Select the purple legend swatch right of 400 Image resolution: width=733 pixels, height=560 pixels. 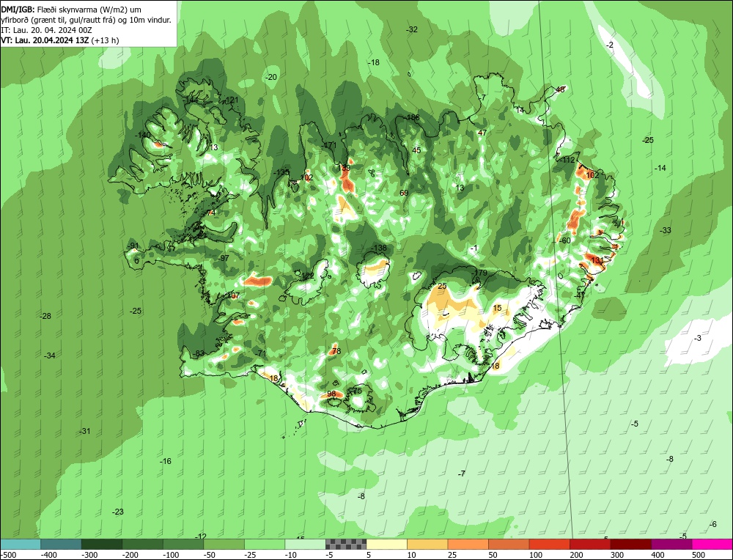671,544
